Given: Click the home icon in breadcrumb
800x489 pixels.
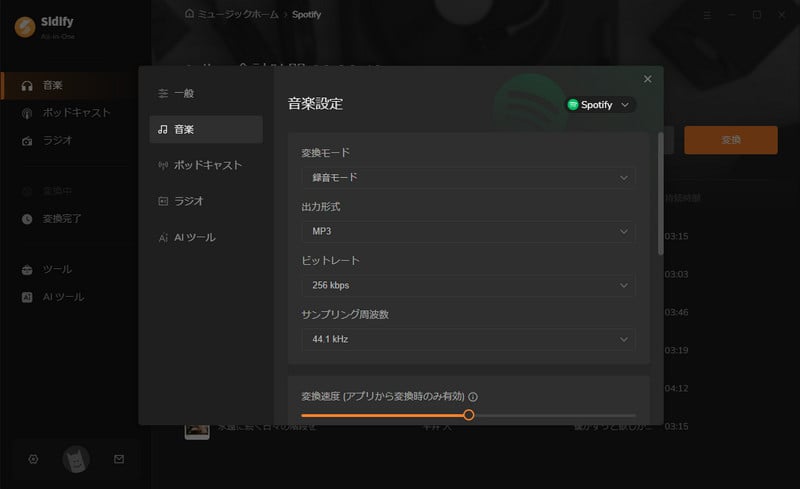Looking at the screenshot, I should (189, 14).
